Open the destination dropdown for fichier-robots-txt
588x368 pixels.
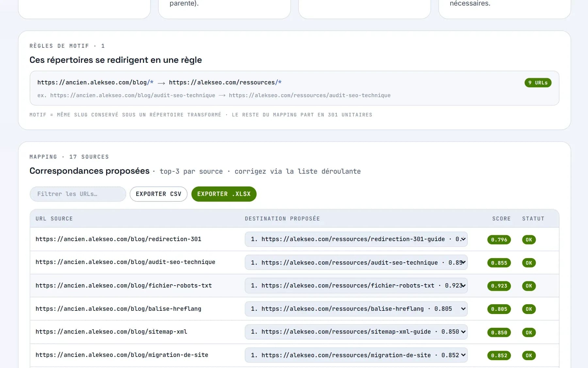[x=356, y=286]
